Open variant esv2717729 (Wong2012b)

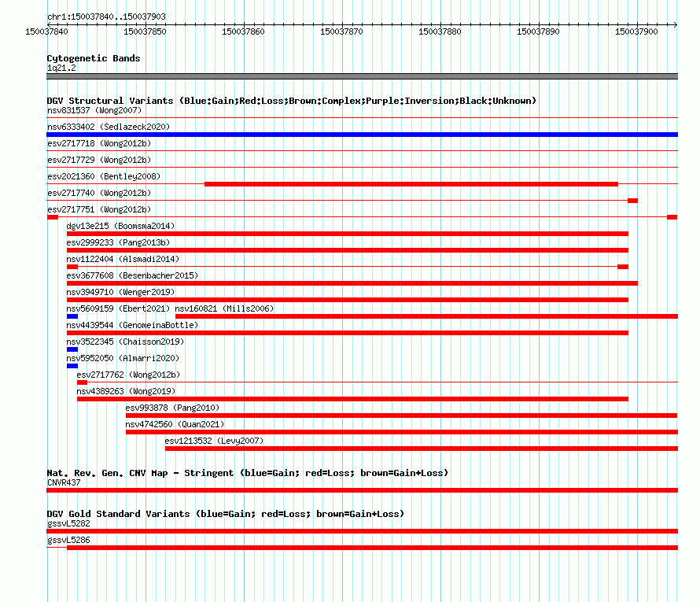(99, 160)
